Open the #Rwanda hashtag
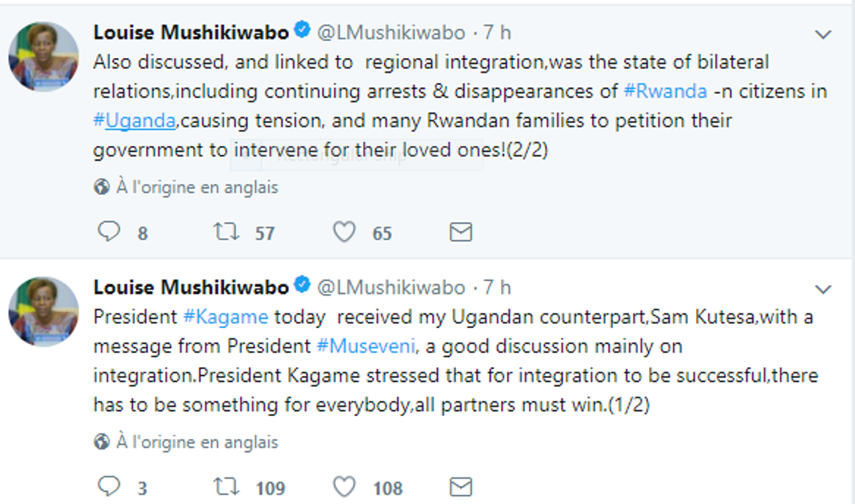The width and height of the screenshot is (855, 504). point(664,91)
